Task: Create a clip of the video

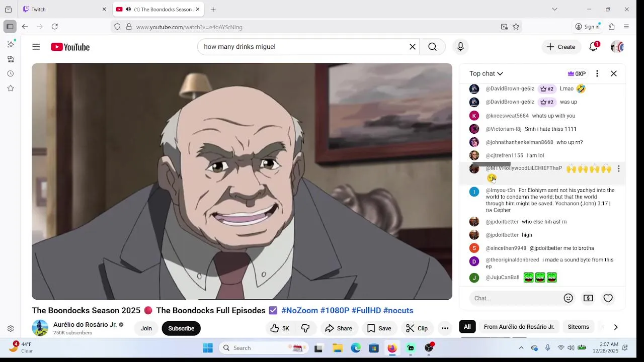Action: [417, 328]
